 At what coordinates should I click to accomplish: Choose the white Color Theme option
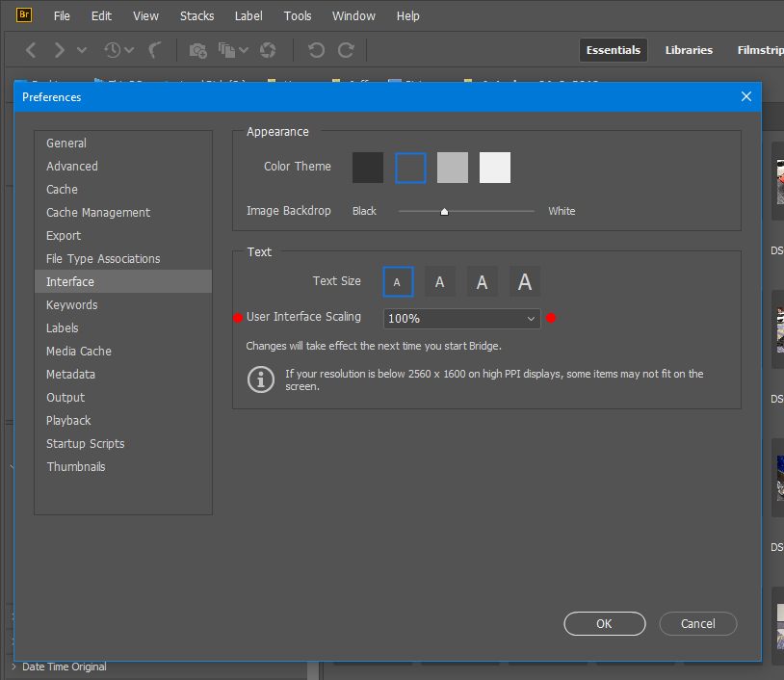click(494, 167)
